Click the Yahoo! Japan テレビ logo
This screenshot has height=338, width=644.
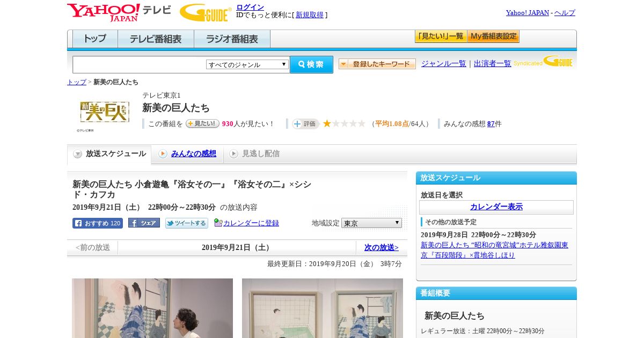click(119, 12)
